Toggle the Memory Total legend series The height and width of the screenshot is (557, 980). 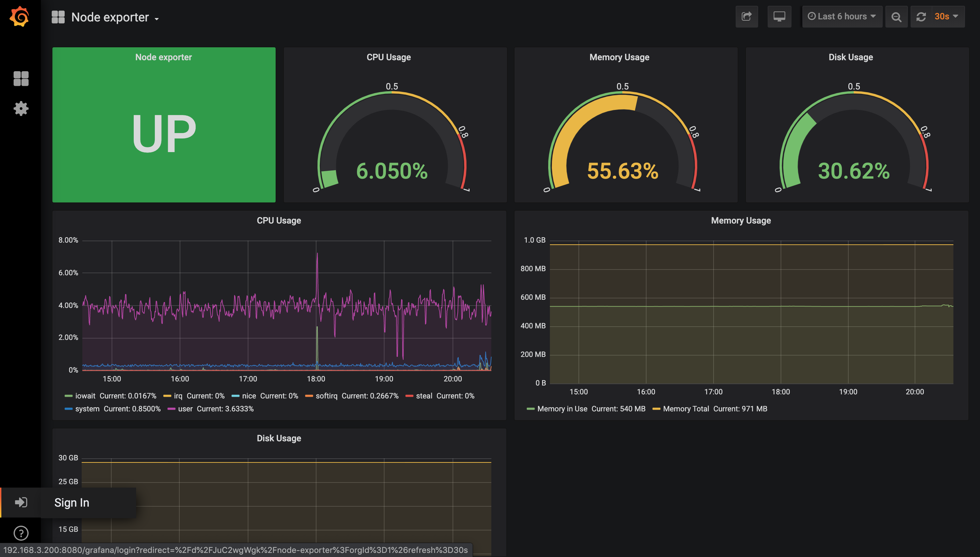tap(686, 409)
